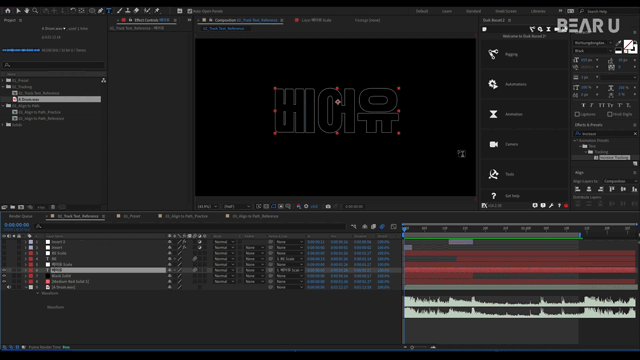Click the eyedropper in Character panel
Screen dimensions: 640x360
[619, 43]
